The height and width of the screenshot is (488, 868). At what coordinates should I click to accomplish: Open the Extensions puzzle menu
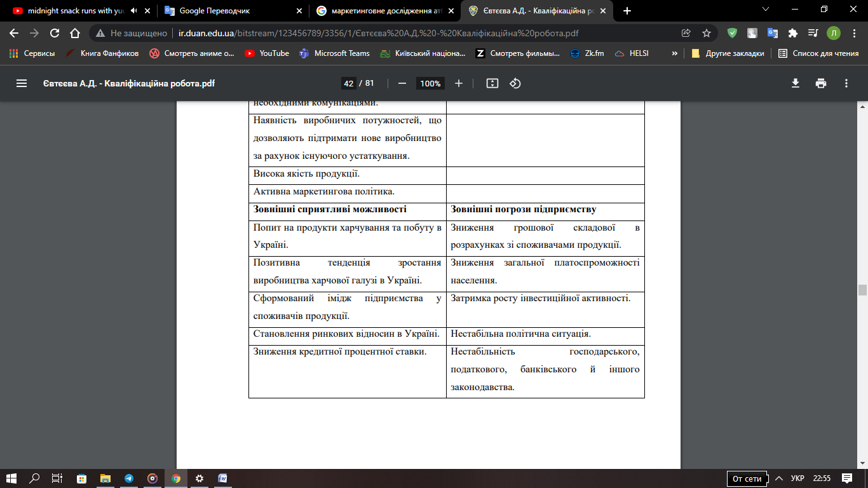(792, 33)
